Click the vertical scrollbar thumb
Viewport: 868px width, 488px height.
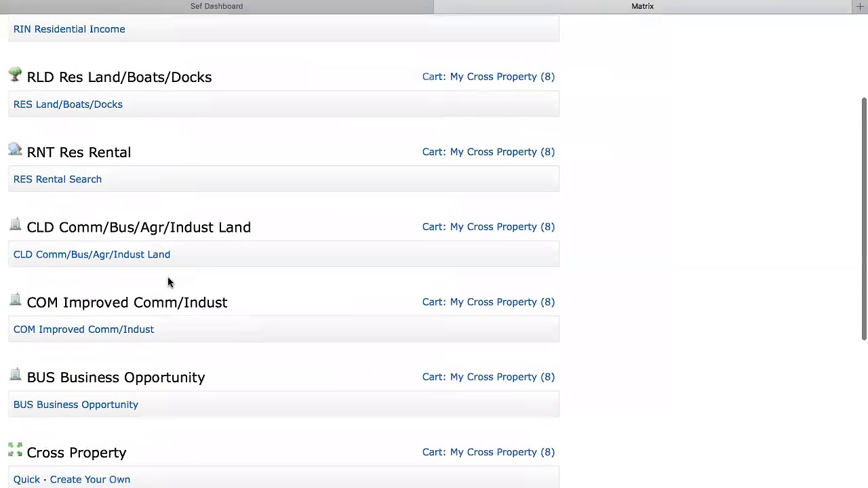pyautogui.click(x=864, y=219)
